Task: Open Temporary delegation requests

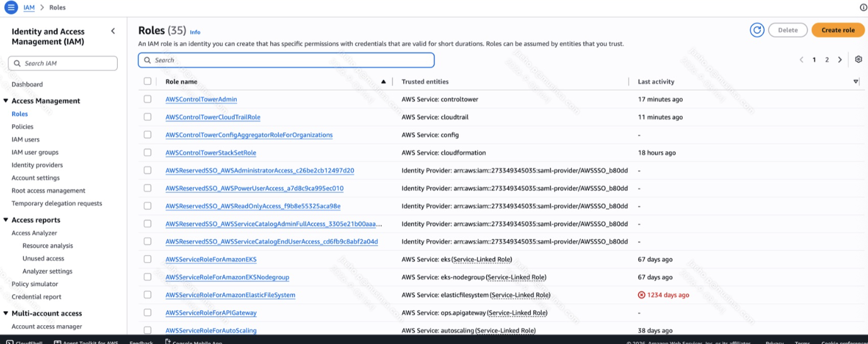Action: coord(57,204)
